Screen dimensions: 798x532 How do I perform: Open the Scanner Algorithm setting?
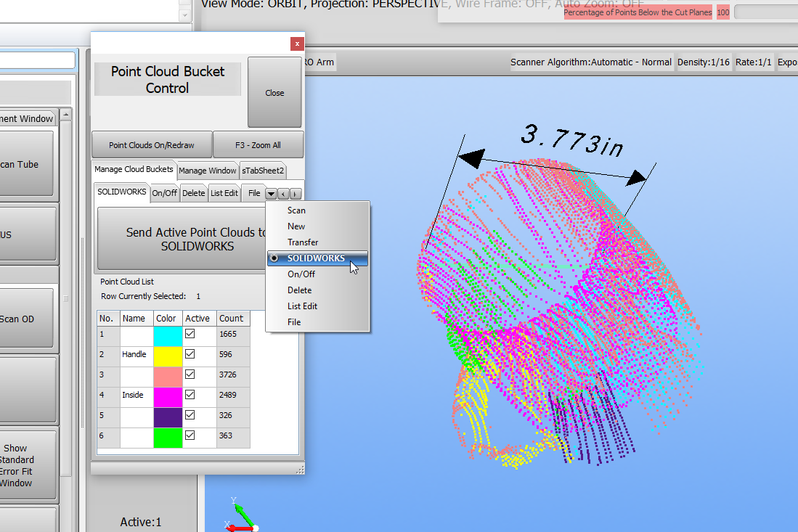tap(591, 62)
